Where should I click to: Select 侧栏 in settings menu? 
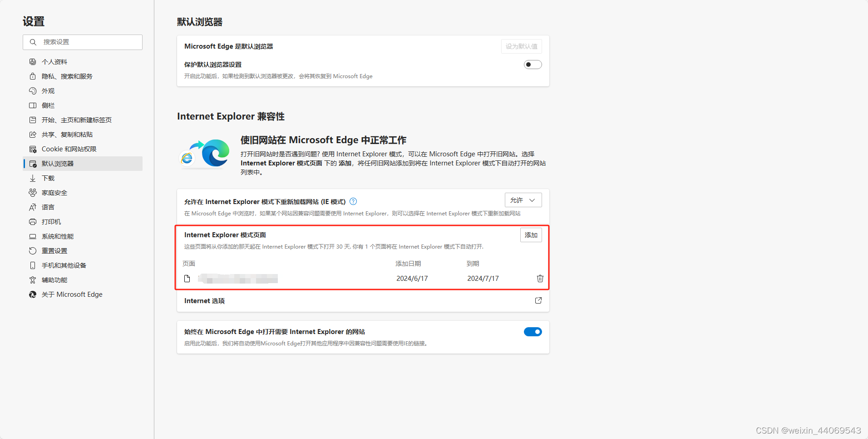83,105
